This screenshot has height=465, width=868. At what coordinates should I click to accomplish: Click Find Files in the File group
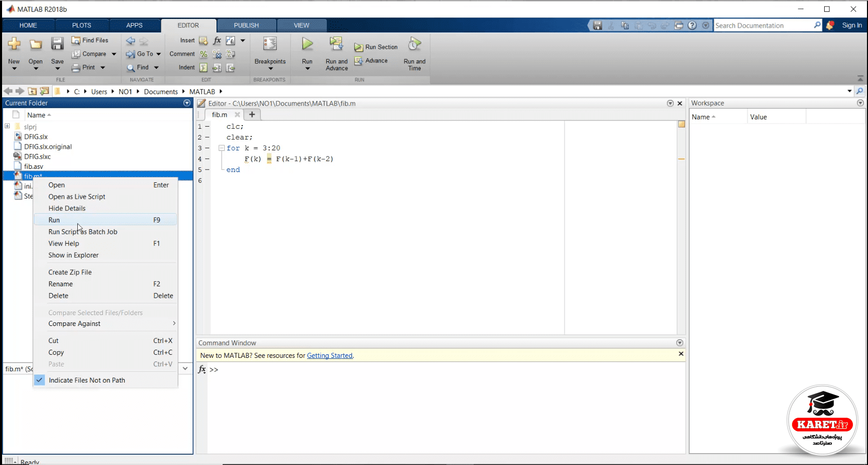[x=90, y=40]
